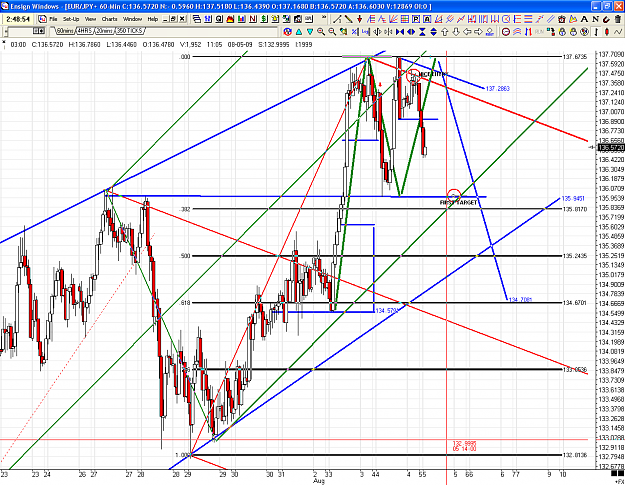Image resolution: width=625 pixels, height=485 pixels.
Task: Expand the chart vertically
Action: click(x=434, y=31)
